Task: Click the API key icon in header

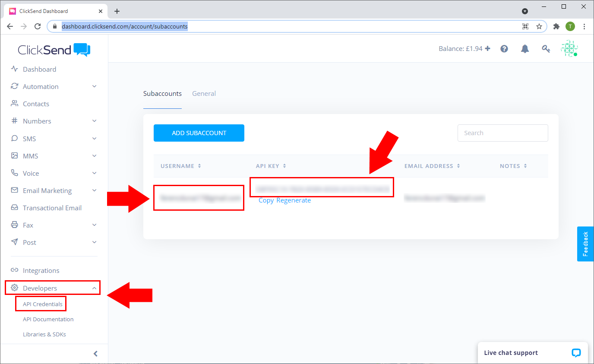Action: 546,49
